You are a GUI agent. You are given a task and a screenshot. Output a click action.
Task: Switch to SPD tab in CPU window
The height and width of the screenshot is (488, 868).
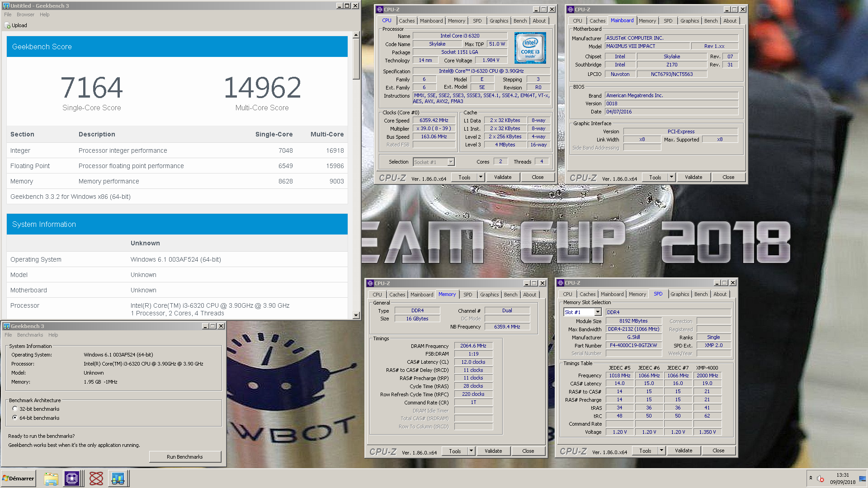click(477, 21)
